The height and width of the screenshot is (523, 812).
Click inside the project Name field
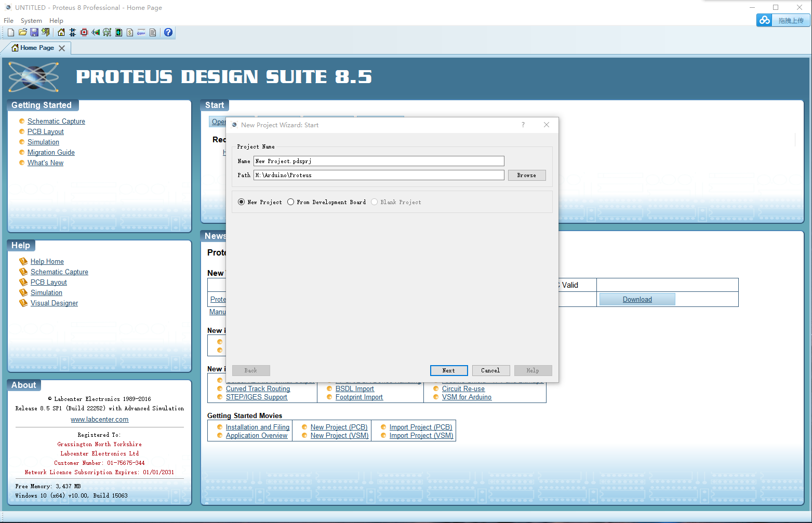pos(378,161)
